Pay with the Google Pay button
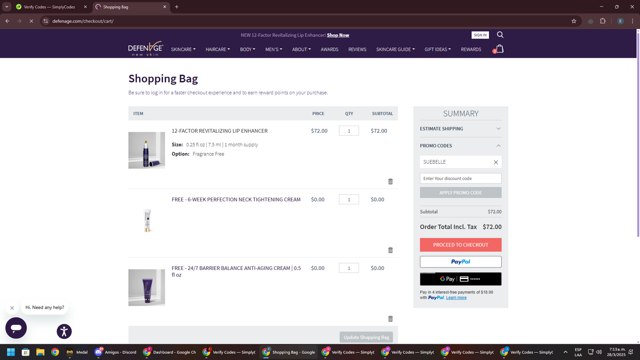The width and height of the screenshot is (640, 360). 460,279
